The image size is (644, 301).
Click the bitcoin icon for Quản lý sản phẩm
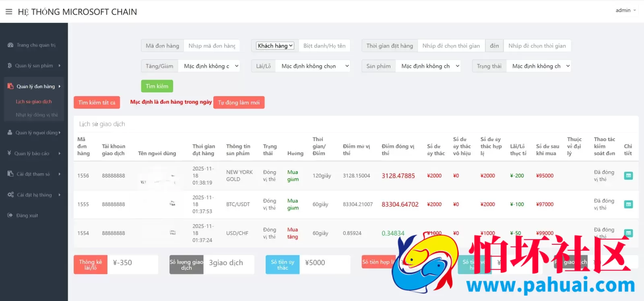(10, 66)
